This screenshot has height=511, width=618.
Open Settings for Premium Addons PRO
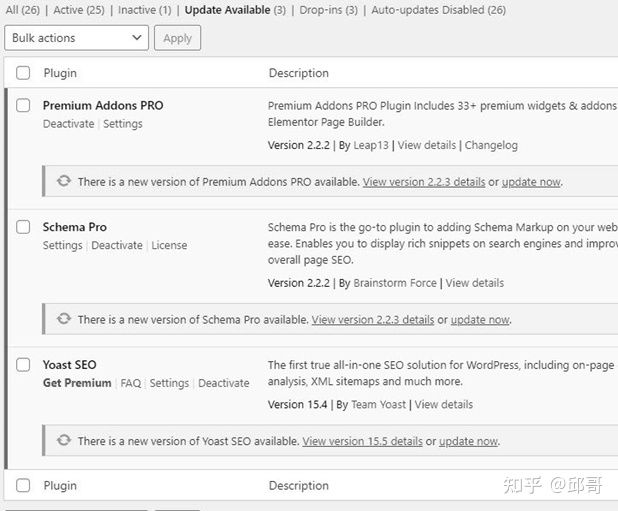(x=123, y=124)
